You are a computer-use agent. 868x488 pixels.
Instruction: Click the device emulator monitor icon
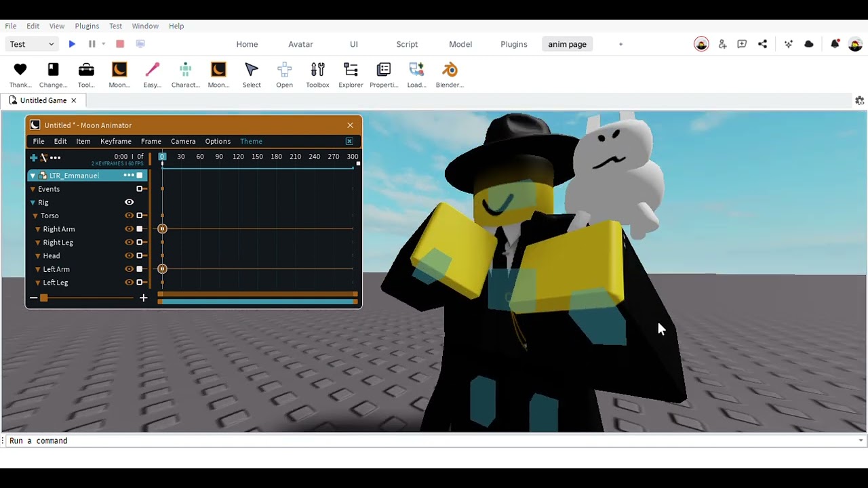coord(140,44)
